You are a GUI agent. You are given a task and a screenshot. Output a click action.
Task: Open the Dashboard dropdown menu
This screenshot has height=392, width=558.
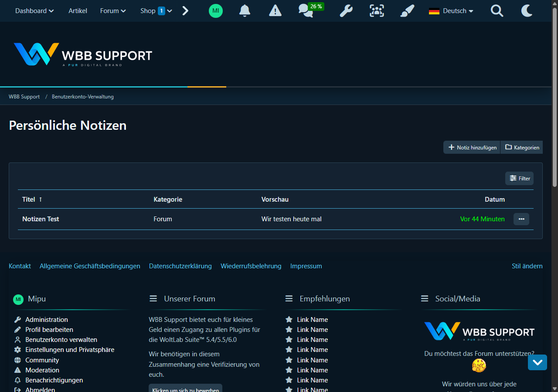click(x=34, y=11)
